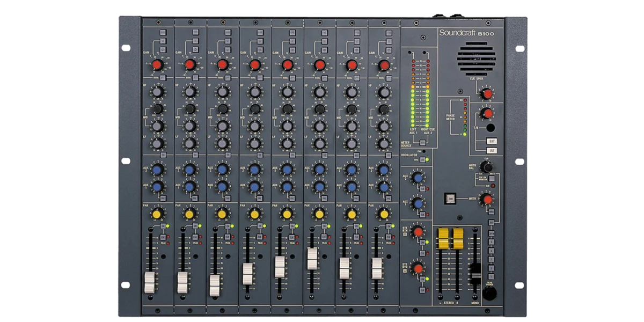The image size is (644, 322).
Task: Toggle the STE RTN A ON button
Action: coord(423,279)
